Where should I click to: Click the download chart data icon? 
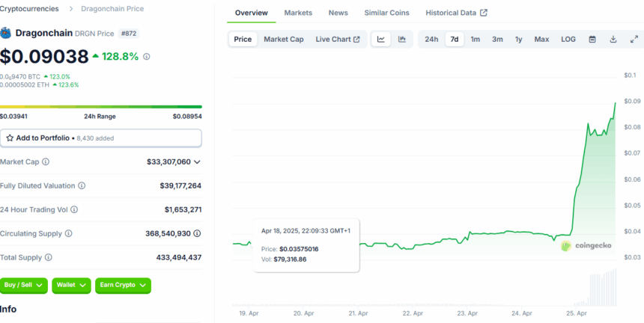tap(613, 39)
